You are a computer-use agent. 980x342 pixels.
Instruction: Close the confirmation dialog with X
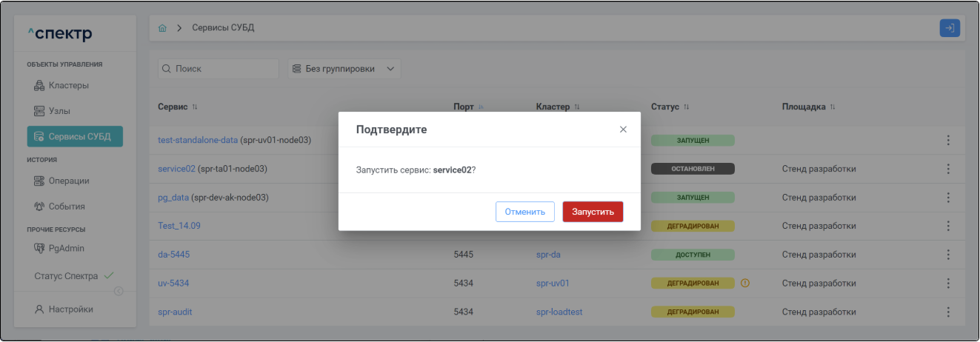[x=623, y=130]
